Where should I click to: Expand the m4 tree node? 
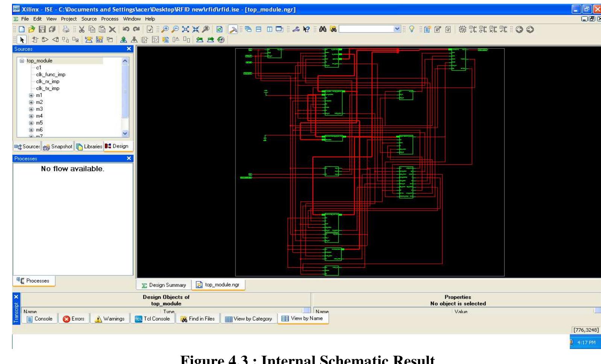31,116
